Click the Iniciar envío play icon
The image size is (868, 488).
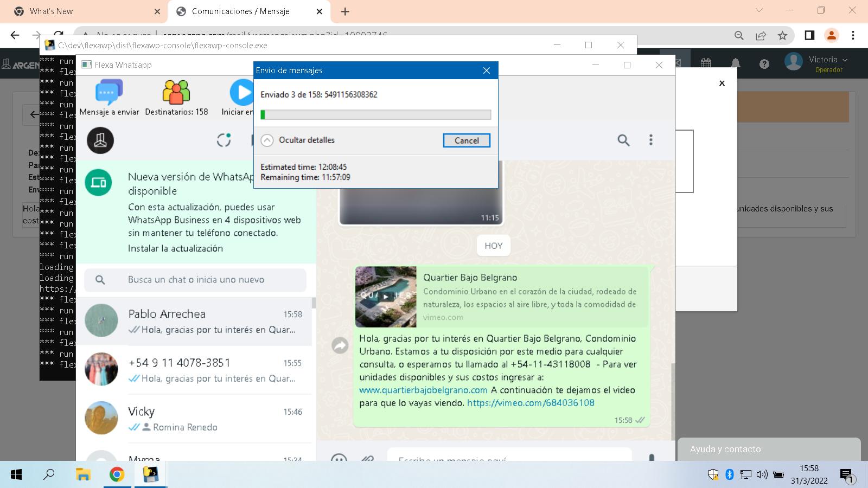(x=241, y=92)
